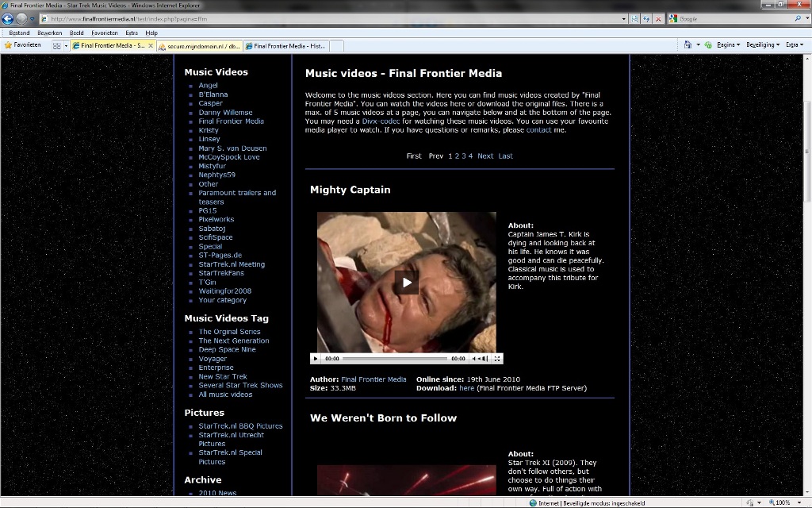Open the Angel music videos category
This screenshot has height=508, width=812.
[209, 86]
